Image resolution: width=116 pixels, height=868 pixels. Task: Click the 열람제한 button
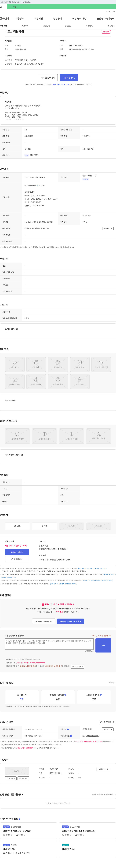coord(23,778)
